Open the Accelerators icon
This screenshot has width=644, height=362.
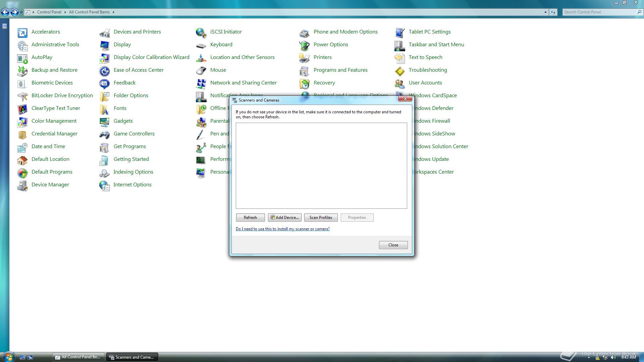[x=22, y=33]
